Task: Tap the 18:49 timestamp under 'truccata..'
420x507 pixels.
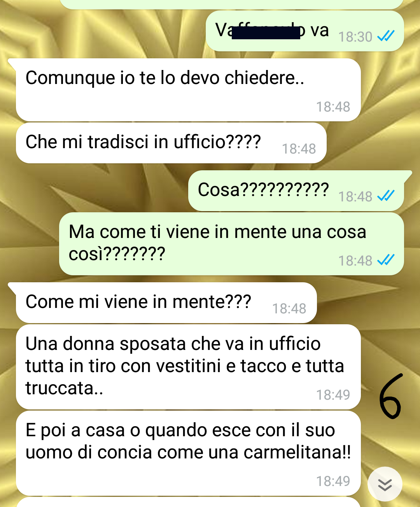Action: [x=333, y=395]
